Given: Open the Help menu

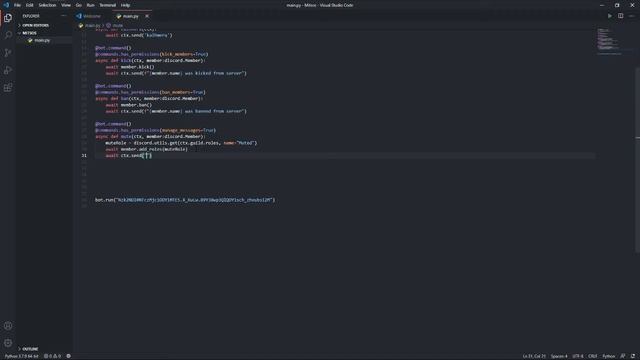Looking at the screenshot, I should [x=125, y=5].
